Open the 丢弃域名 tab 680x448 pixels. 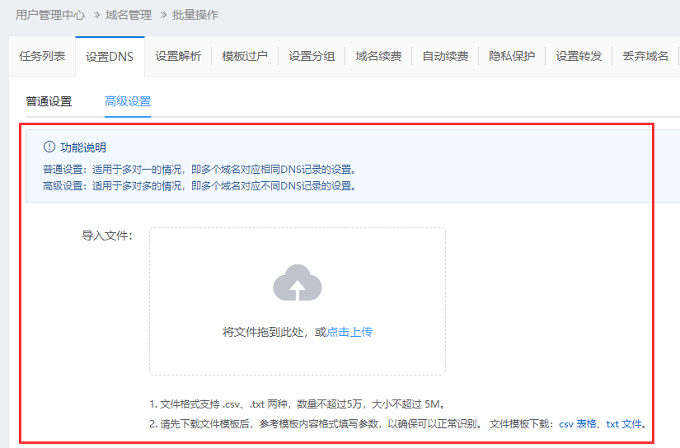pos(645,56)
